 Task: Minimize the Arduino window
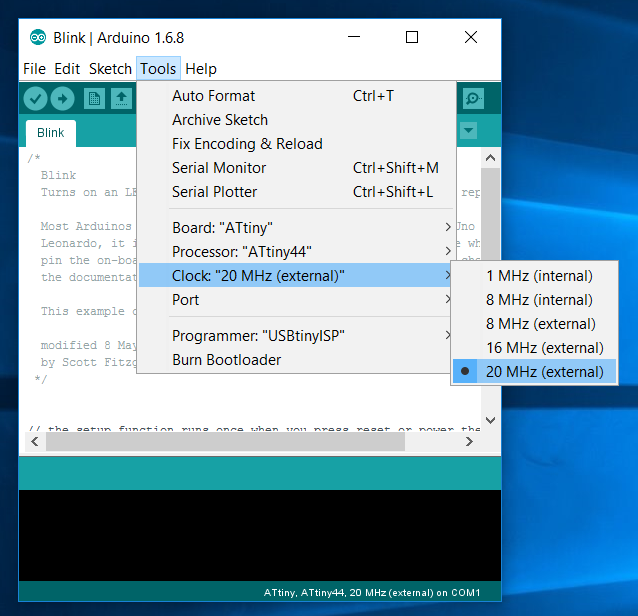coord(354,37)
